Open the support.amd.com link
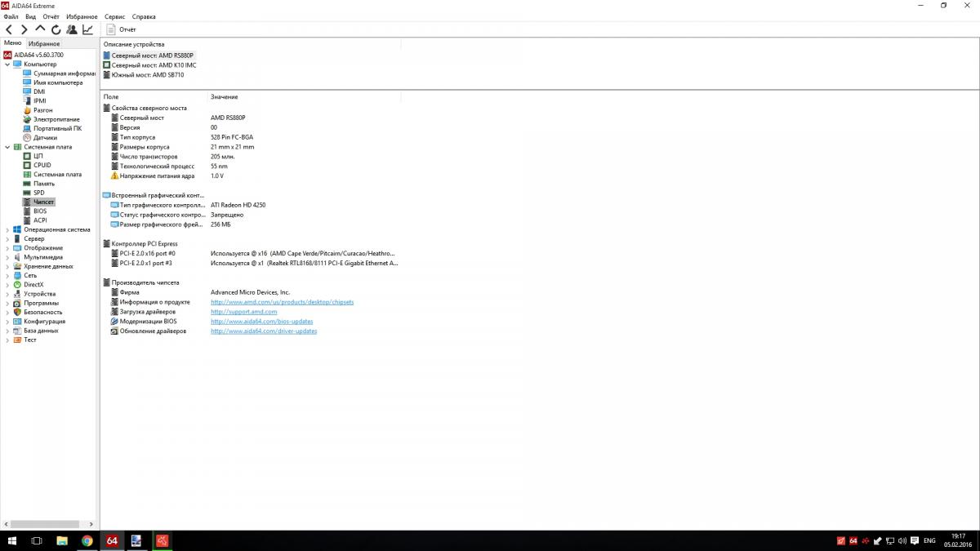 243,312
